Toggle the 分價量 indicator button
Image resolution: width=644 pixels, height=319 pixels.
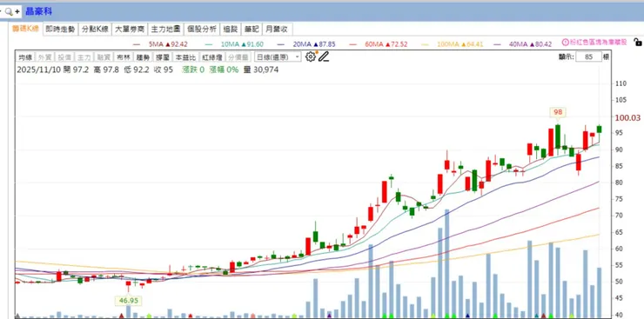tap(238, 57)
